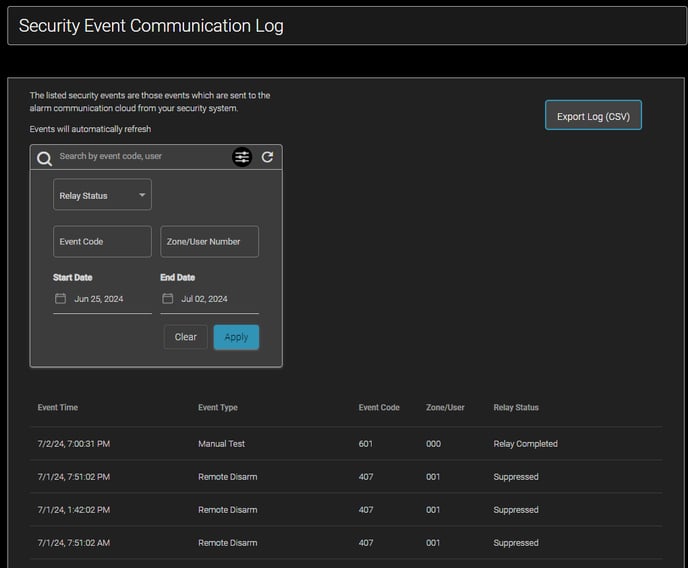Select the 7/1/24, 7:51:02 PM event time
The height and width of the screenshot is (568, 688).
pyautogui.click(x=74, y=477)
